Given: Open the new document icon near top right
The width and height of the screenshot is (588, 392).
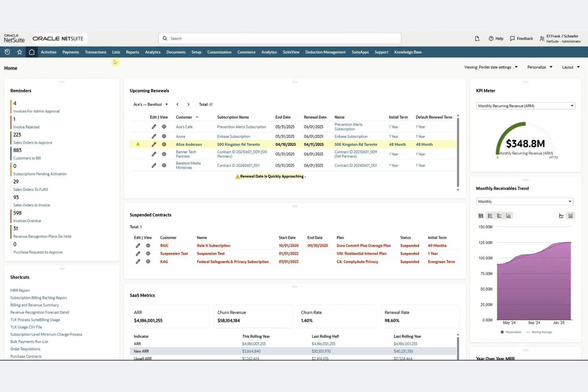Looking at the screenshot, I should tap(477, 38).
